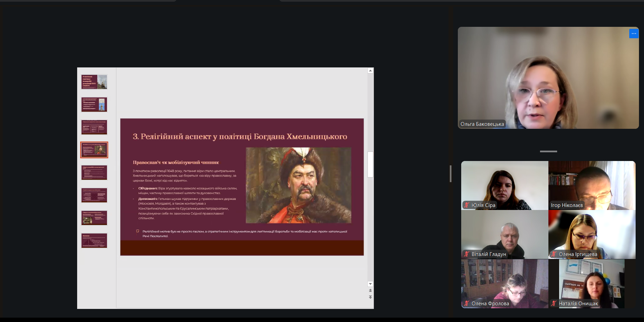Select the first slide thumbnail
Image resolution: width=644 pixels, height=322 pixels.
94,82
